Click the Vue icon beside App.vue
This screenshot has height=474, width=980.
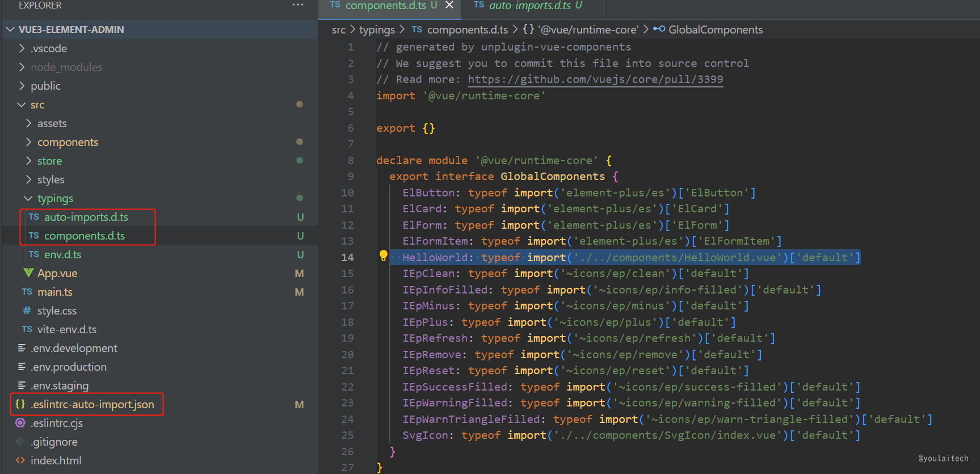pyautogui.click(x=28, y=273)
